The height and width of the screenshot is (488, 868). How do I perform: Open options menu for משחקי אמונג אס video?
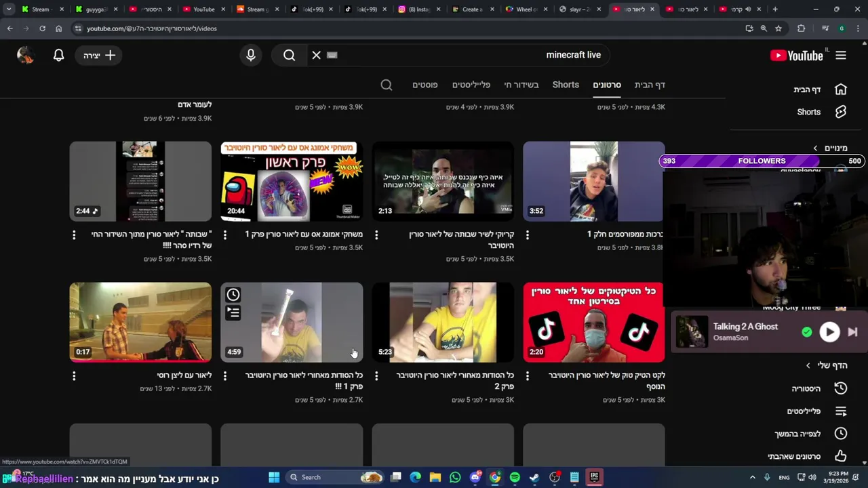[225, 235]
